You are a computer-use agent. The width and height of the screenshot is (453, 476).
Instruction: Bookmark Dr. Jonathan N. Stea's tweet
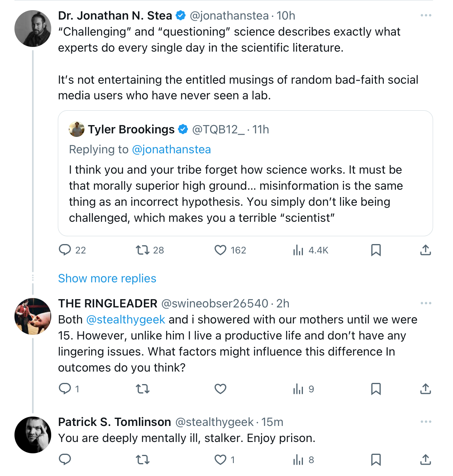pyautogui.click(x=376, y=250)
